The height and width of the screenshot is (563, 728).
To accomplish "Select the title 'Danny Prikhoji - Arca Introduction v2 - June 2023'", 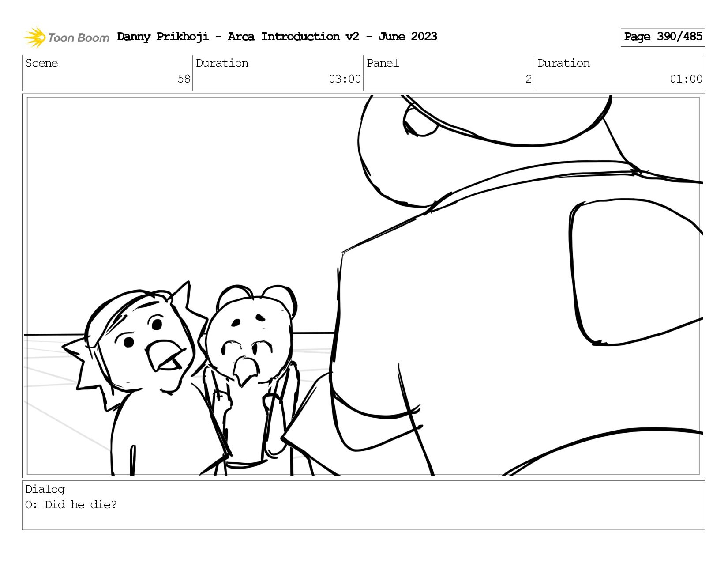I will [x=277, y=37].
